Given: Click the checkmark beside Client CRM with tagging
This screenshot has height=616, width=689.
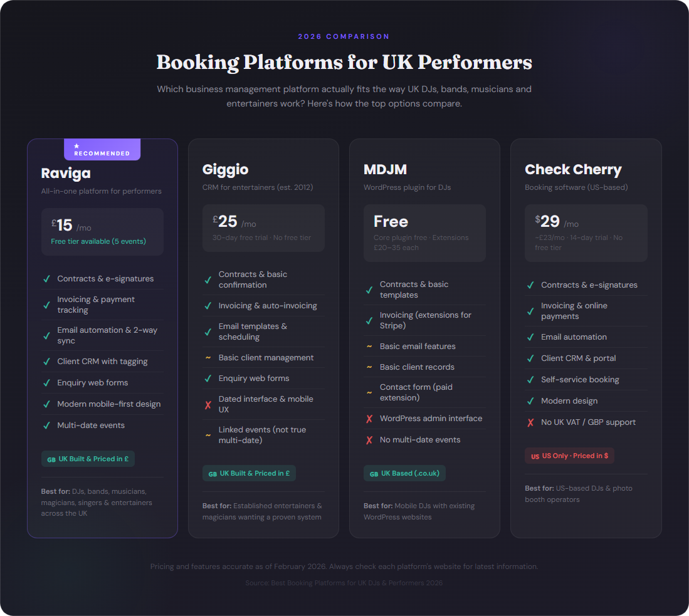Looking at the screenshot, I should pos(46,362).
